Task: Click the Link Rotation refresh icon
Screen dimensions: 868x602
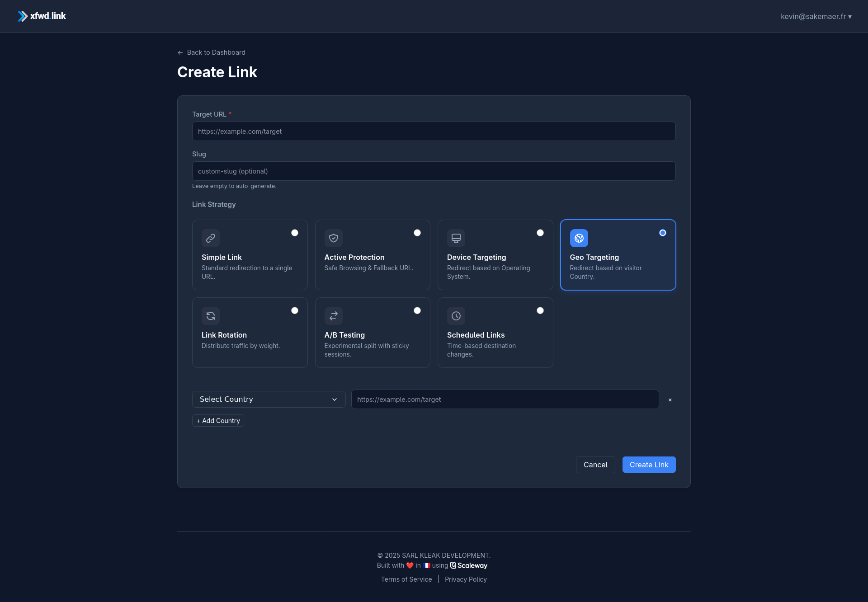Action: (211, 316)
